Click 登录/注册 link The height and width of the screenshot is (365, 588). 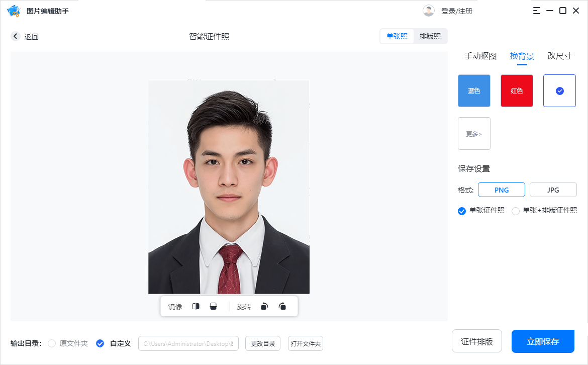[457, 11]
